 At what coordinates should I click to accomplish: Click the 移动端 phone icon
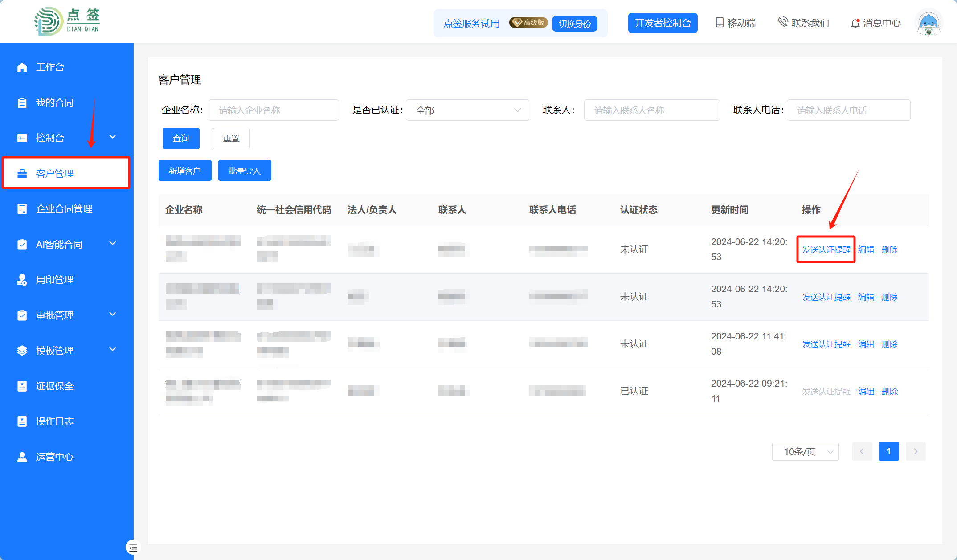pos(720,23)
